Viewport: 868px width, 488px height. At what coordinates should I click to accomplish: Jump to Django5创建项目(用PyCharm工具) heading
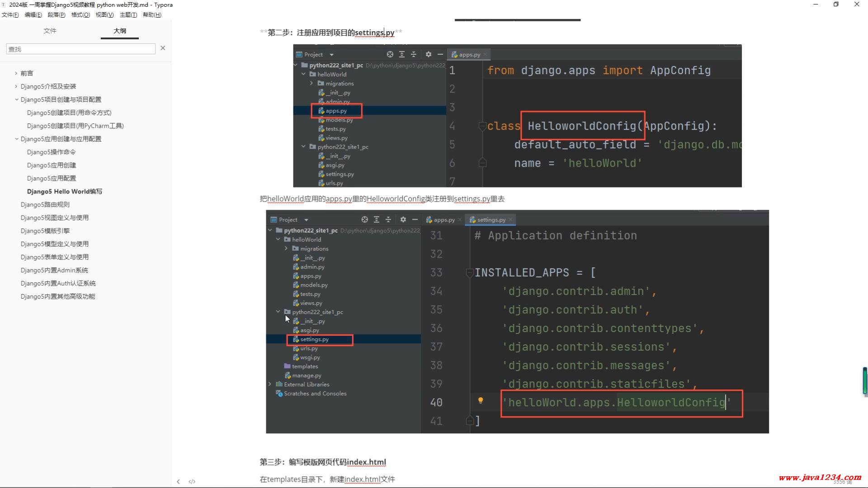click(75, 126)
